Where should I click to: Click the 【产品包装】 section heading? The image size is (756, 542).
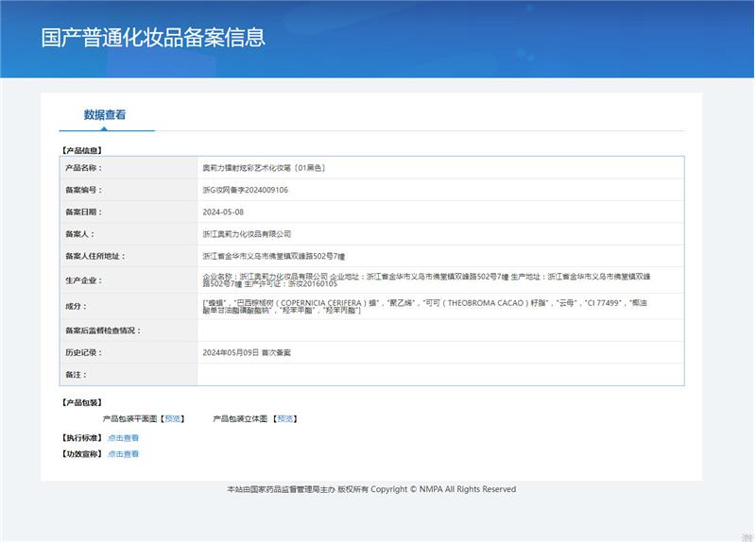[x=81, y=403]
